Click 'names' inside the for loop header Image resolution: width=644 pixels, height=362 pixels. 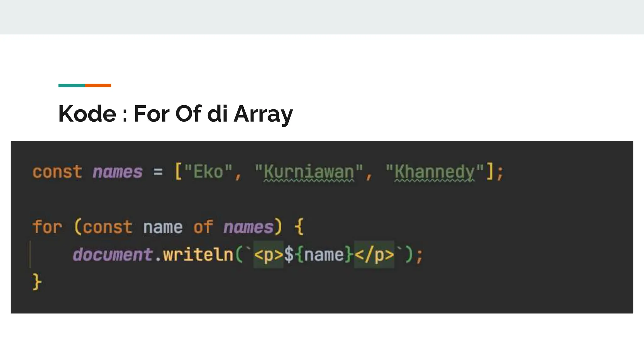[248, 227]
